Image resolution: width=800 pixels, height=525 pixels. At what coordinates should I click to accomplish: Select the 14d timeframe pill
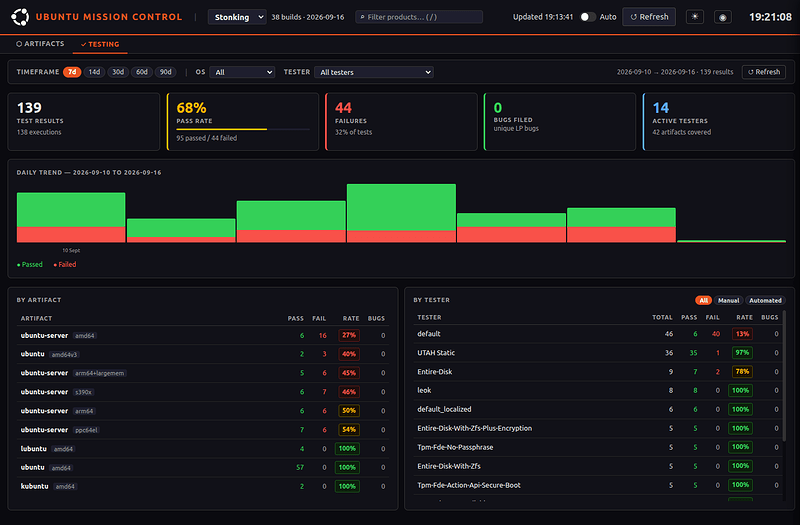tap(94, 72)
